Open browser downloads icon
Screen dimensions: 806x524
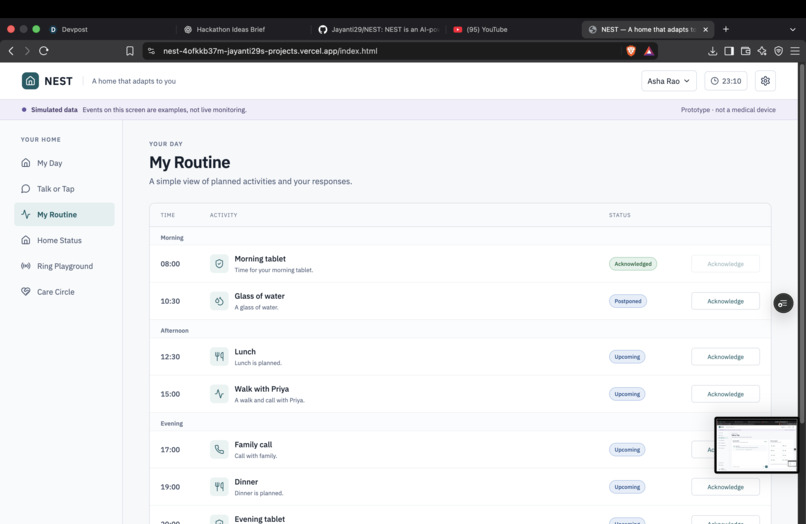pyautogui.click(x=712, y=51)
